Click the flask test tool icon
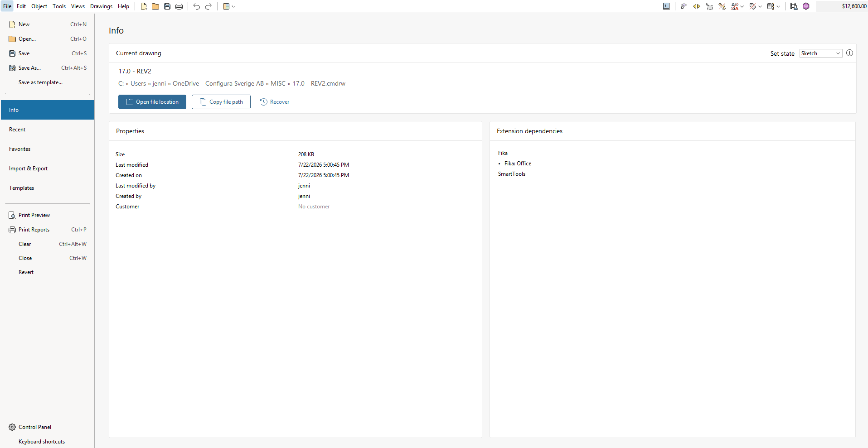 pos(794,6)
